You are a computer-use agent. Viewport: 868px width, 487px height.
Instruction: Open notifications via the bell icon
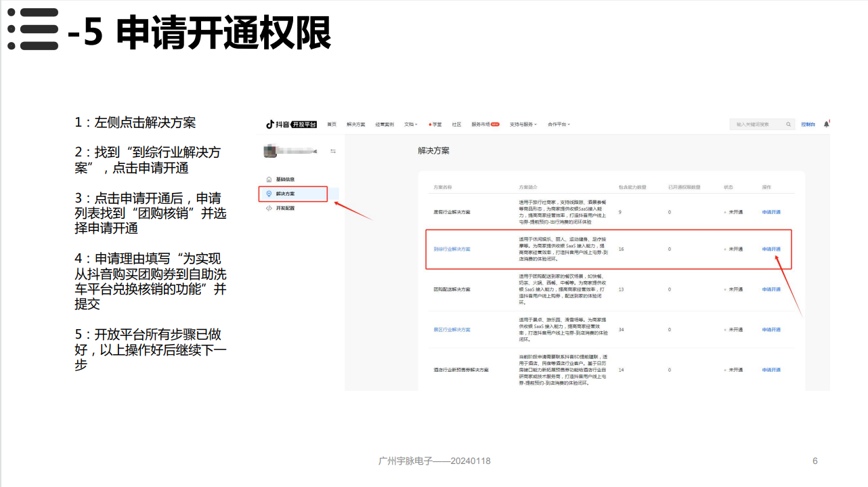tap(826, 124)
